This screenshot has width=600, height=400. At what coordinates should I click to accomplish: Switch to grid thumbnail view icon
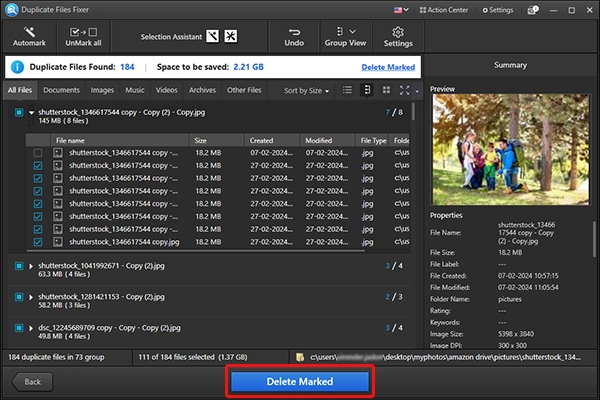click(386, 90)
